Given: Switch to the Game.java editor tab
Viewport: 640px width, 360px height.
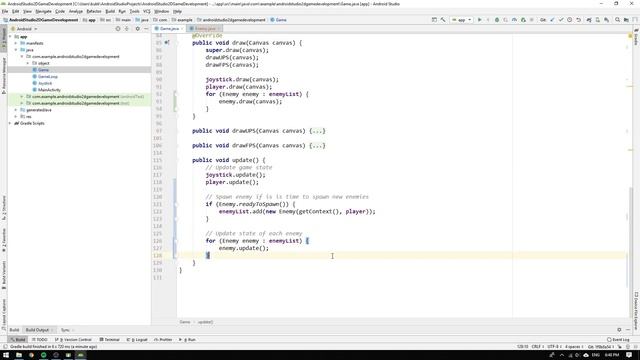Looking at the screenshot, I should click(169, 29).
